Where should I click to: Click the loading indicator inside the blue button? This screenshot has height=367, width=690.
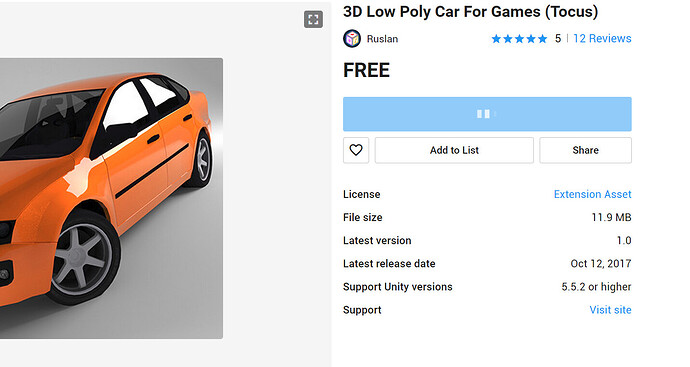tap(487, 114)
